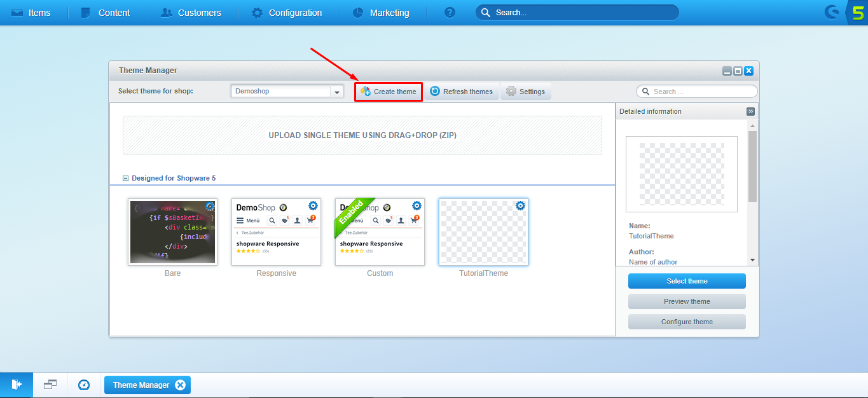Click the Name of author text

(x=653, y=262)
